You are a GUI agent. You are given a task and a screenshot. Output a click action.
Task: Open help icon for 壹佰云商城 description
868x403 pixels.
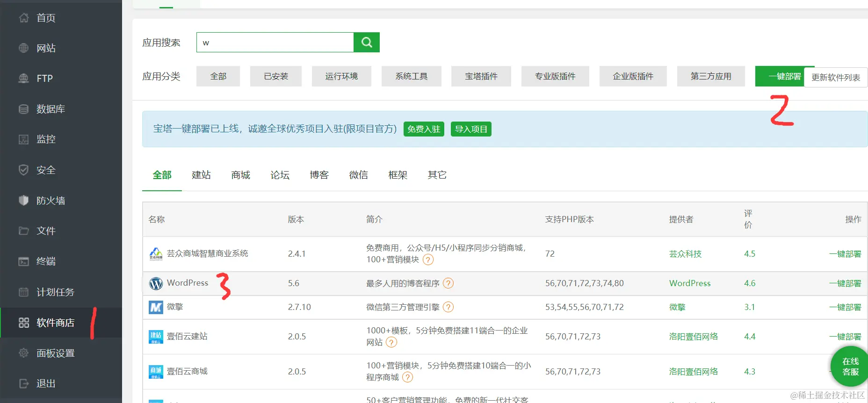[408, 377]
